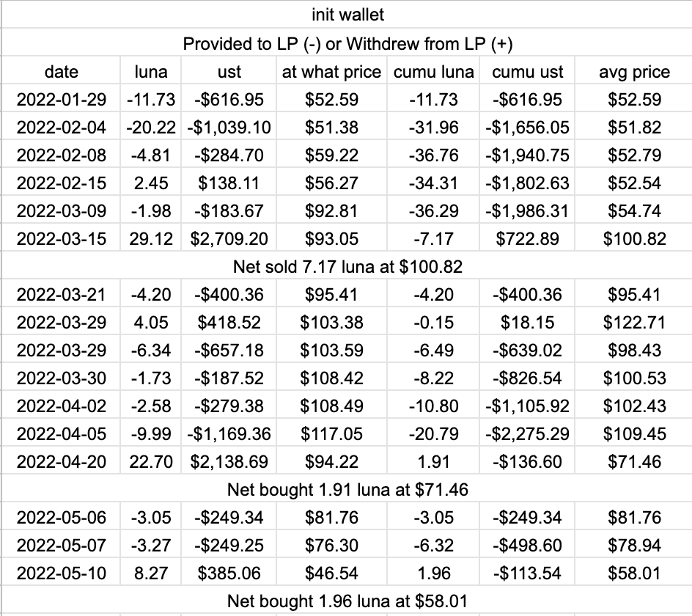The width and height of the screenshot is (692, 616).
Task: Select the avg price cell $122.71
Action: [634, 323]
